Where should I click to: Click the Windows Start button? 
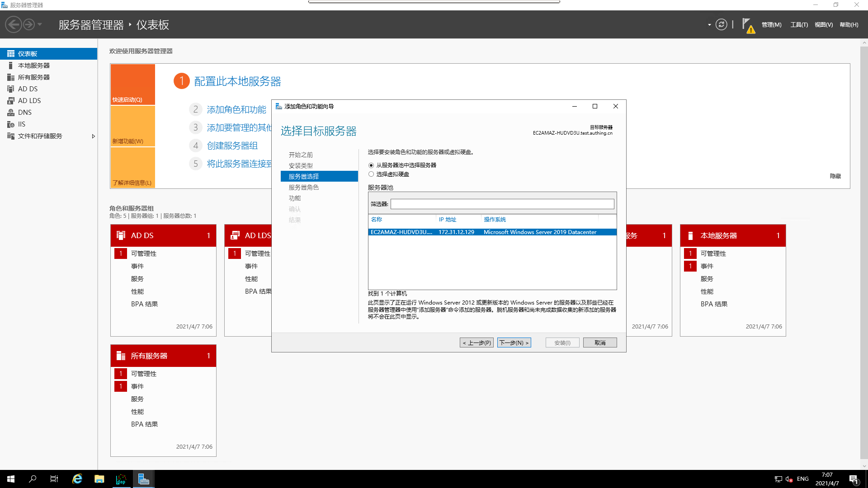point(11,479)
